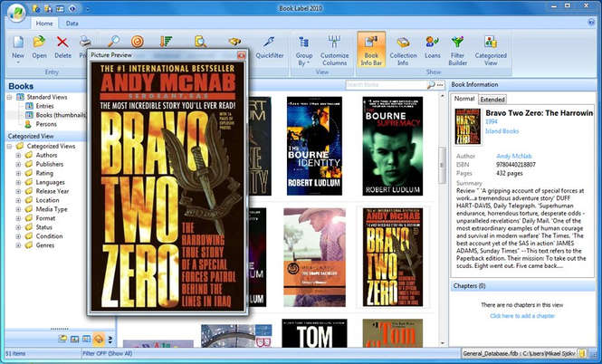Click the Chapters (0) panel header

(x=522, y=286)
